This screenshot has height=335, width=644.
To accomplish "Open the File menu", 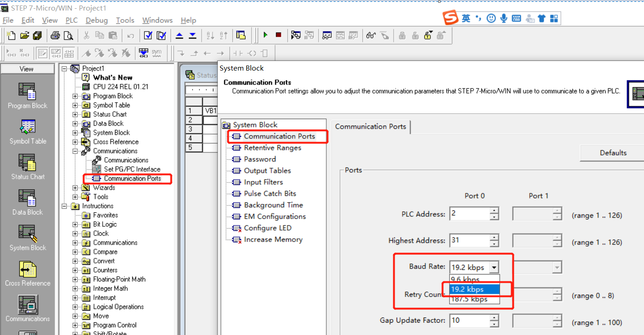I will click(8, 20).
